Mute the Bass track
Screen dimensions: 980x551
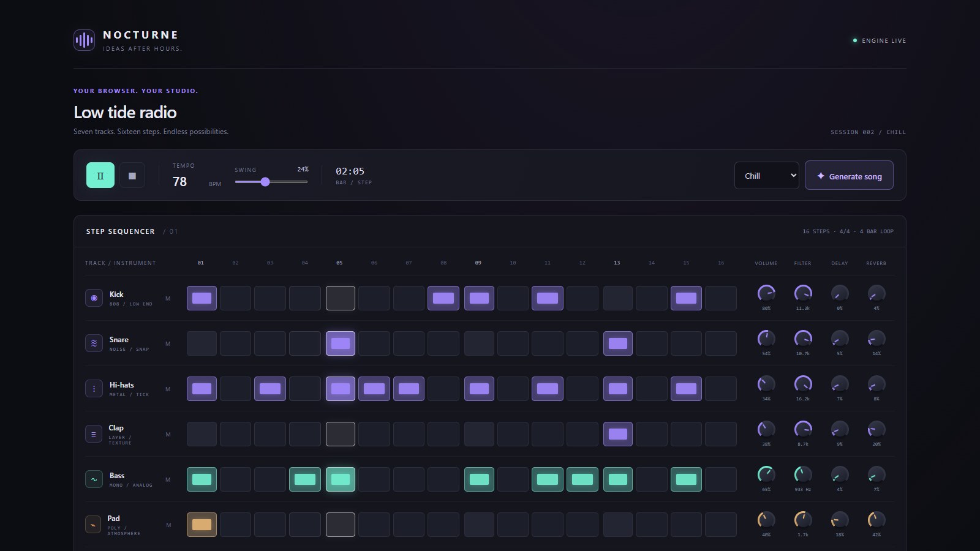point(168,480)
